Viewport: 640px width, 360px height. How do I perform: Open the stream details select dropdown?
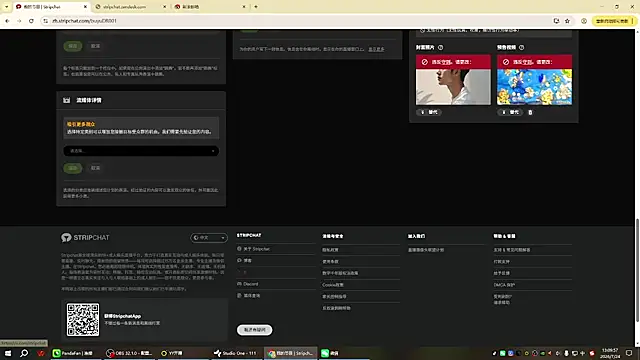point(141,151)
